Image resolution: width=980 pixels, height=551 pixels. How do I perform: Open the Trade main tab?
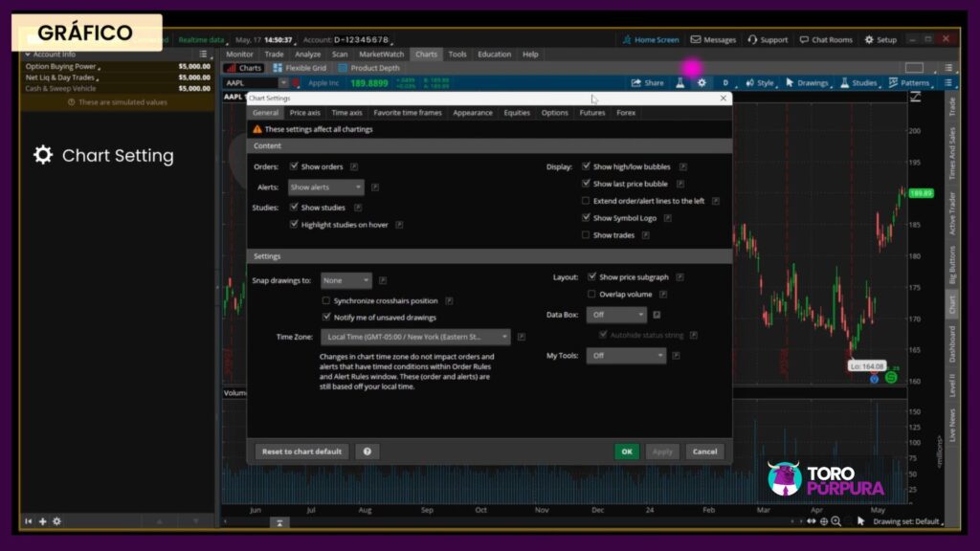[274, 55]
